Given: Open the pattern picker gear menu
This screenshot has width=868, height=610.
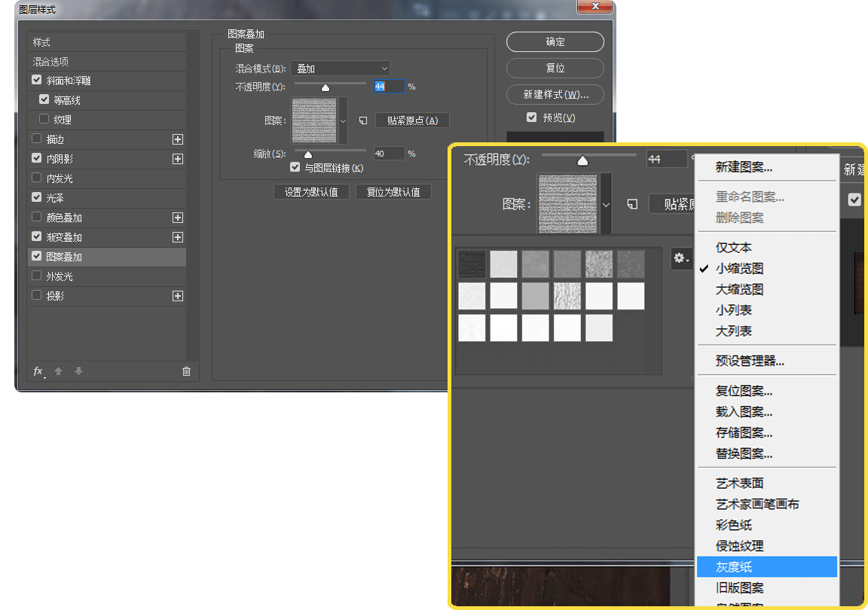Looking at the screenshot, I should pyautogui.click(x=681, y=258).
